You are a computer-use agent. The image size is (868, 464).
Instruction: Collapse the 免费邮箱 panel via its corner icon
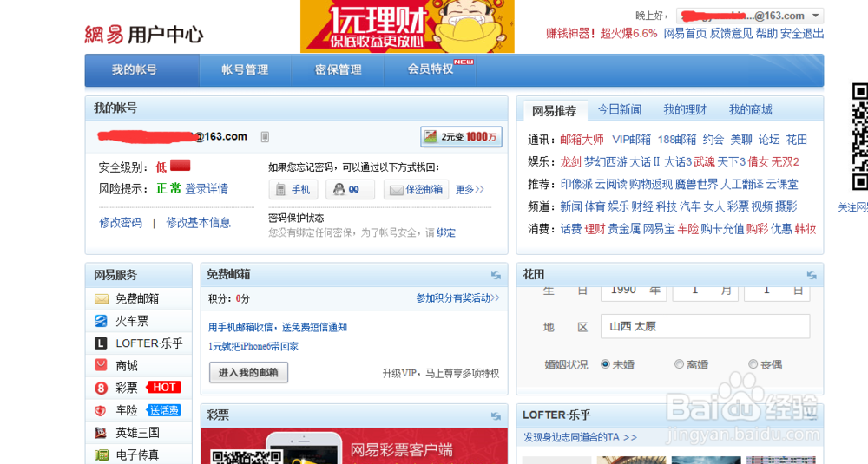click(x=496, y=275)
